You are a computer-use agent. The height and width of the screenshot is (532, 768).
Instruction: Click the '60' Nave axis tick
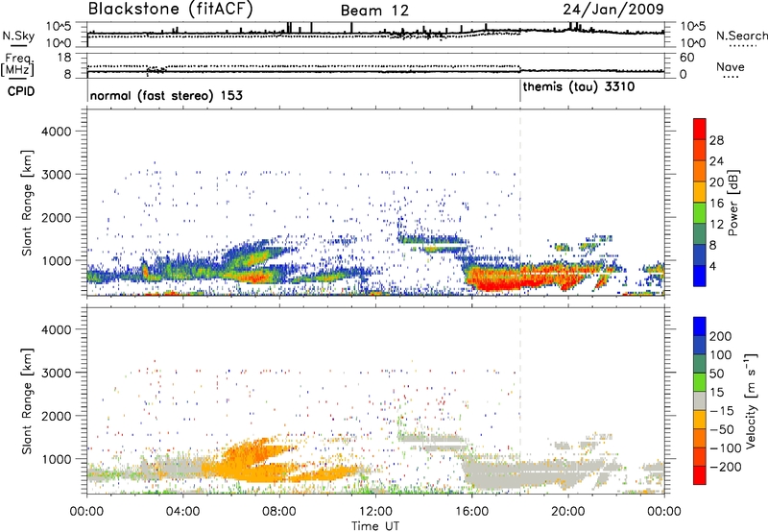coord(686,58)
